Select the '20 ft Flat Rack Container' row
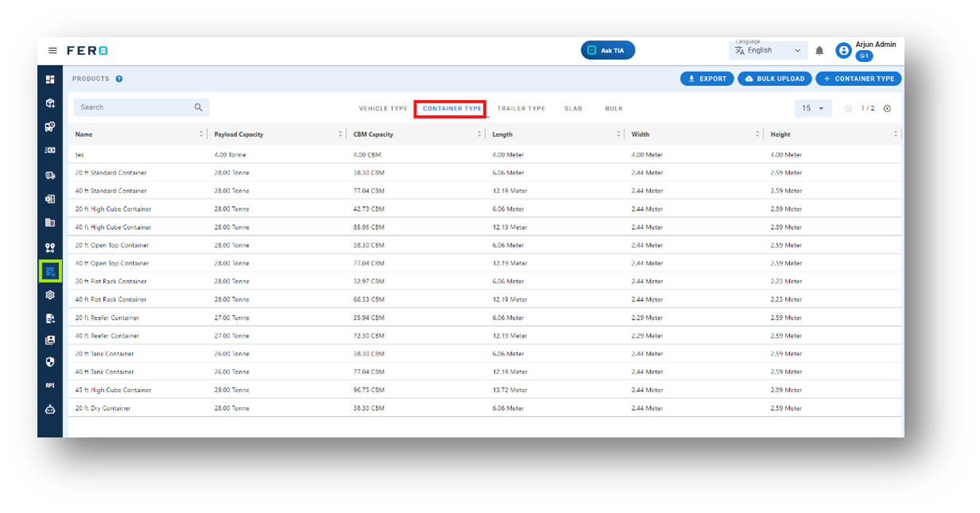 pos(485,282)
